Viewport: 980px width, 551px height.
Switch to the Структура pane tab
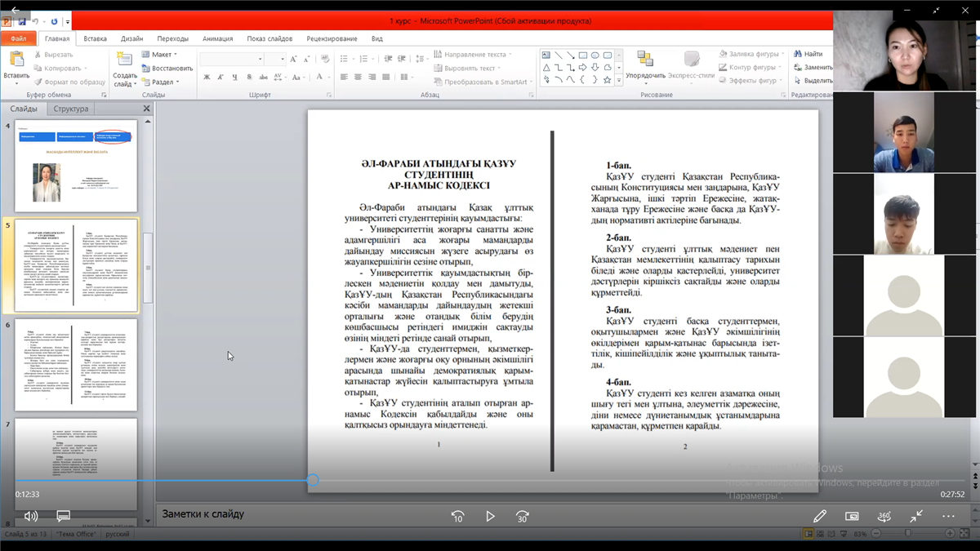coord(70,109)
